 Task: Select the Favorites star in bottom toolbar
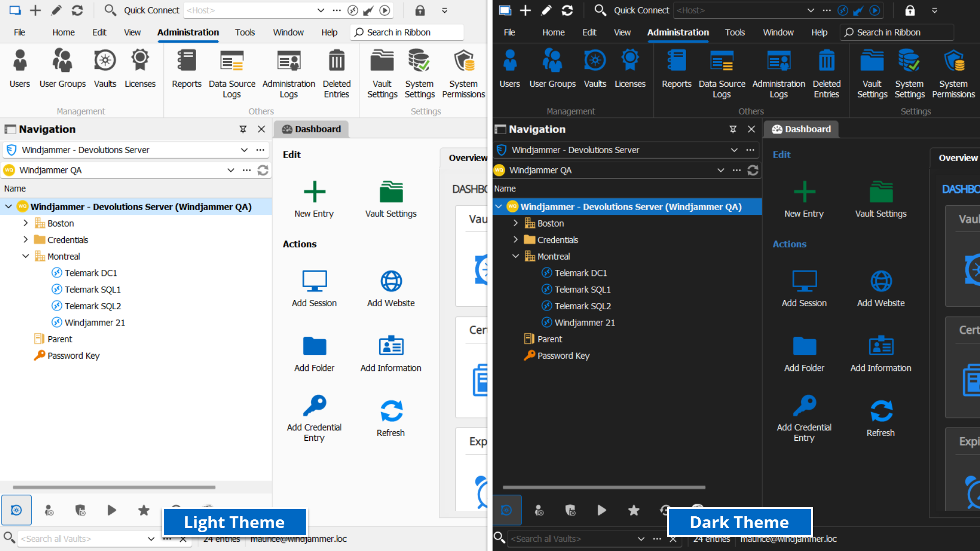coord(143,510)
